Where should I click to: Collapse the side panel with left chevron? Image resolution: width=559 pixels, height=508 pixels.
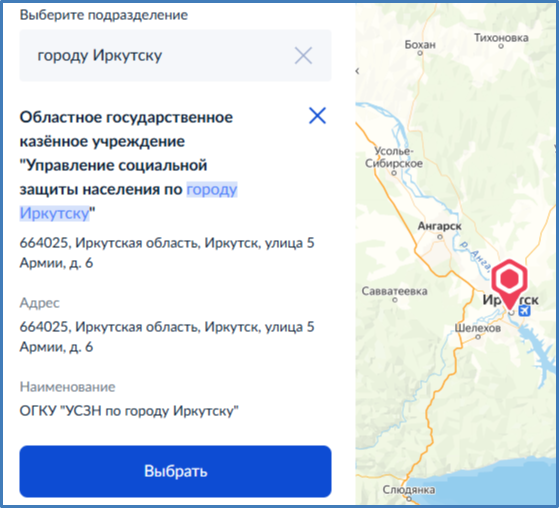click(x=357, y=71)
